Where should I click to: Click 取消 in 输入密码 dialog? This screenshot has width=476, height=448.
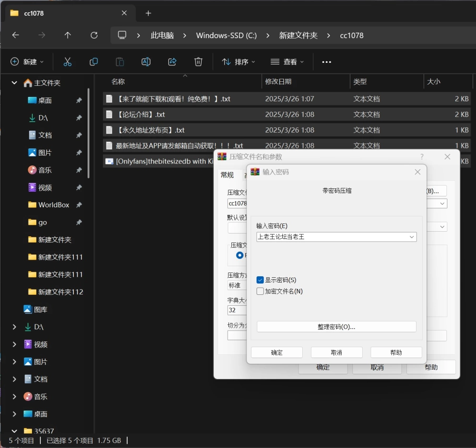(x=337, y=352)
